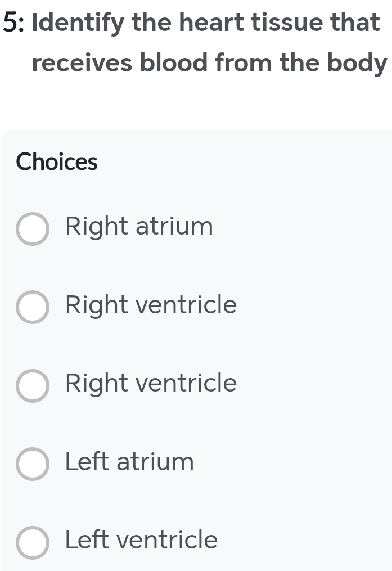
Task: Click the Right ventricle label
Action: point(150,305)
